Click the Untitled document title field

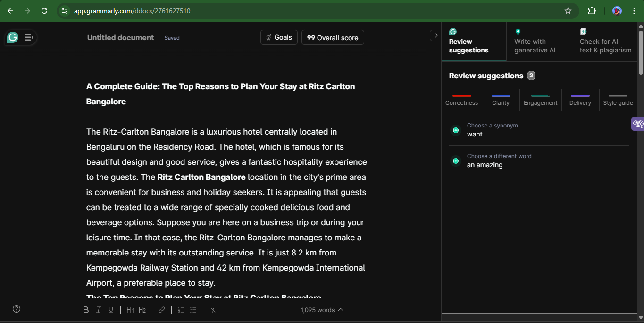coord(120,37)
